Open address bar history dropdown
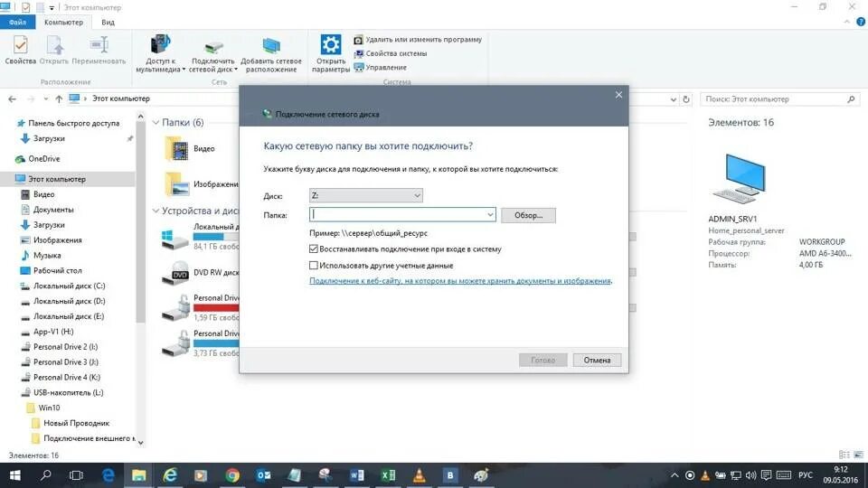 coord(673,99)
